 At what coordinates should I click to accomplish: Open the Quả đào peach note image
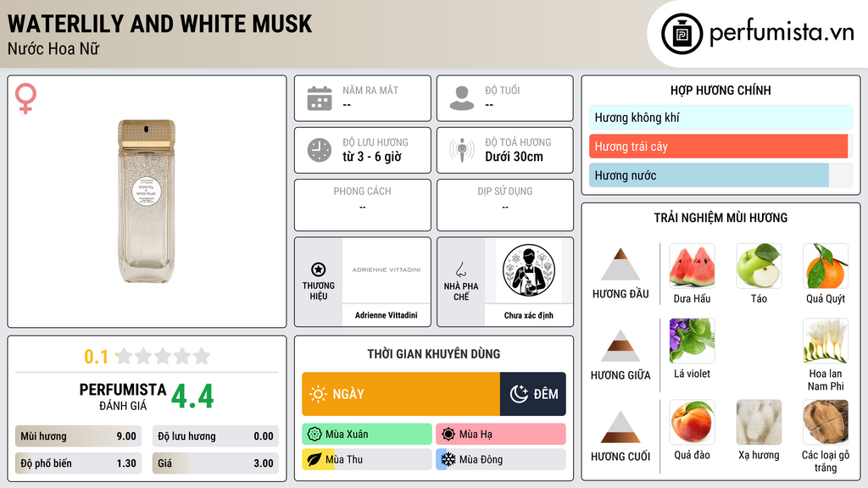[692, 422]
